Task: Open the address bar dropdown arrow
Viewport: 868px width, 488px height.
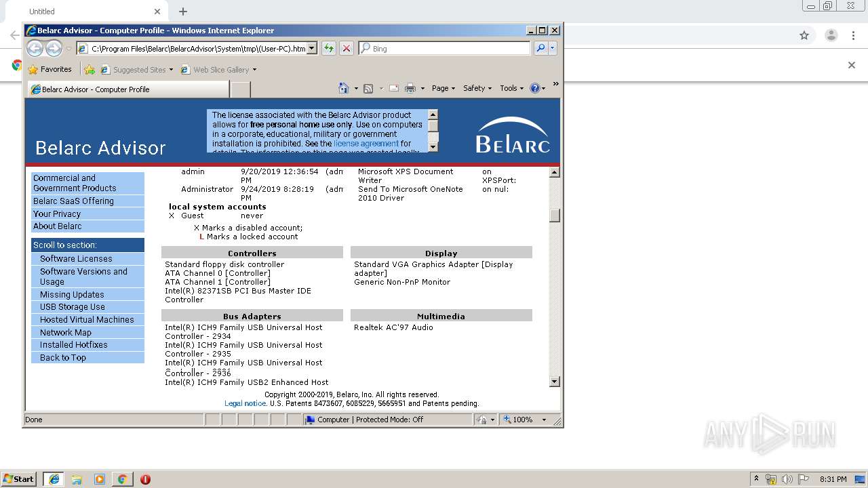Action: pyautogui.click(x=312, y=48)
